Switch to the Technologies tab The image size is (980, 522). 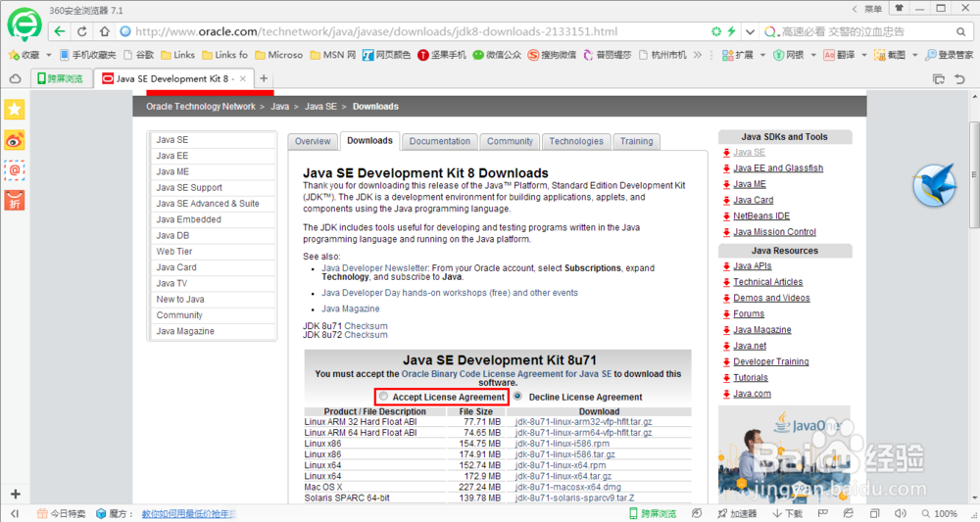tap(576, 141)
